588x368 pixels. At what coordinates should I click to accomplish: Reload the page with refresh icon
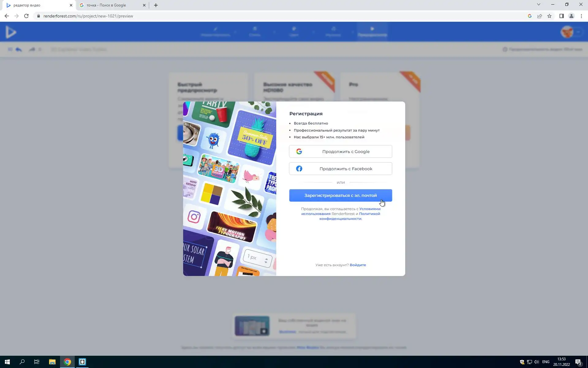26,16
